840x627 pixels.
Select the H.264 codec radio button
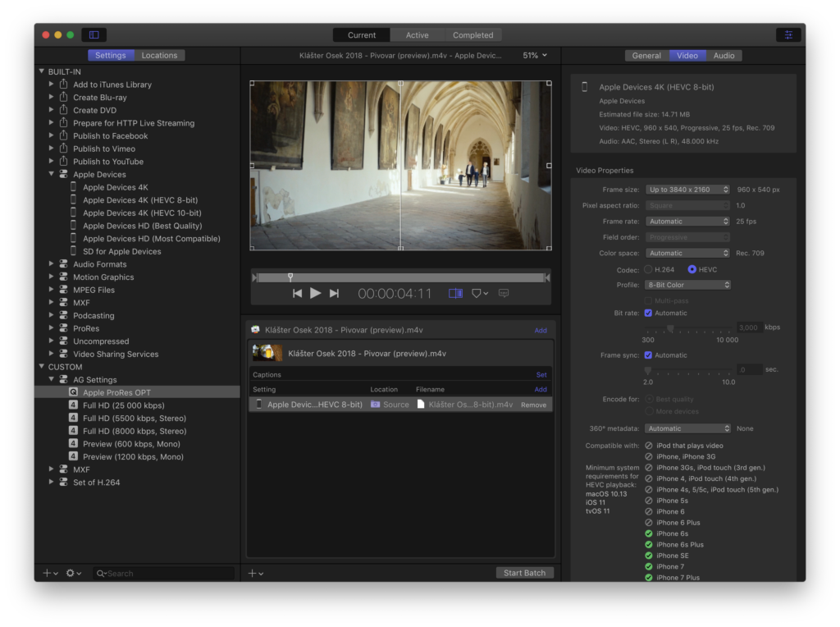[648, 269]
